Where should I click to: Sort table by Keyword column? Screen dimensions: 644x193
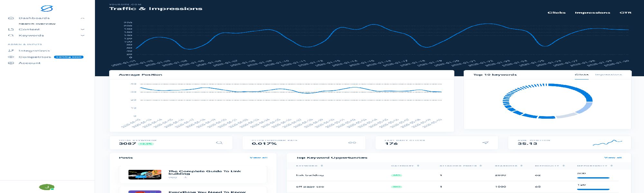tap(322, 166)
